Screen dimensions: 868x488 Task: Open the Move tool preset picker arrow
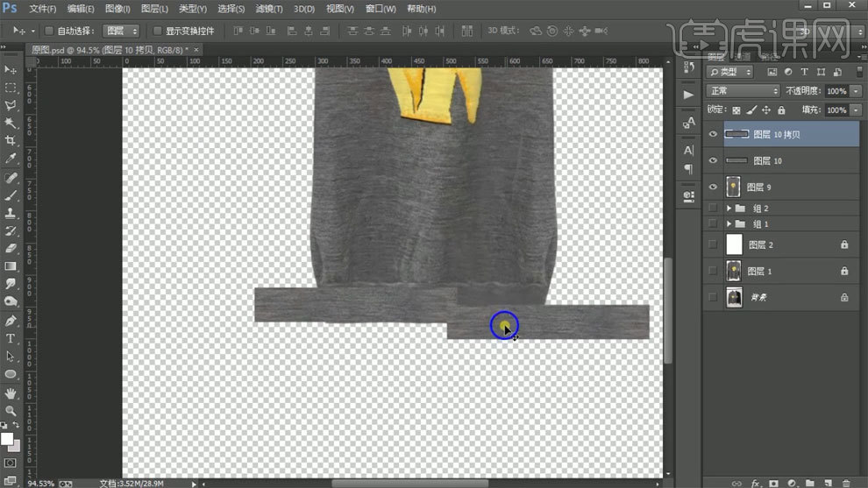32,31
